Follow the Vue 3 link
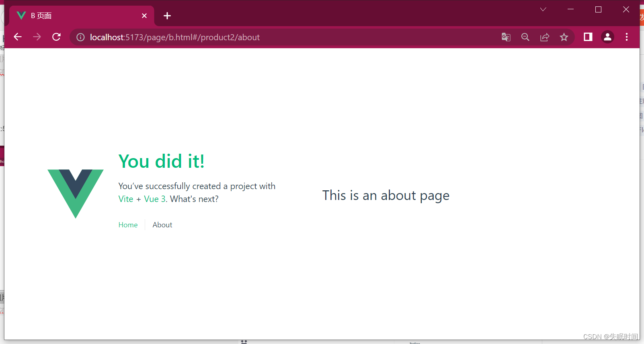The image size is (644, 344). [155, 199]
